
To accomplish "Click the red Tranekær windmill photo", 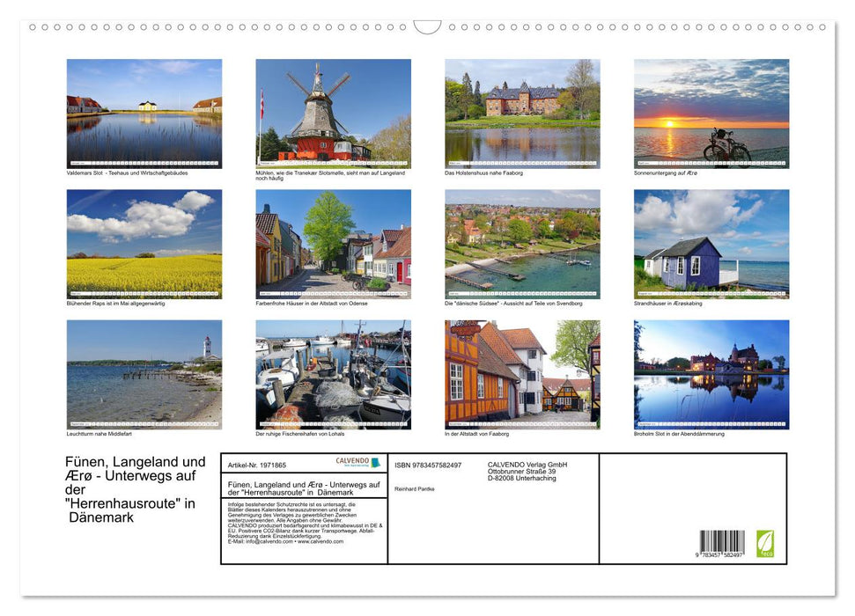I will 333,112.
